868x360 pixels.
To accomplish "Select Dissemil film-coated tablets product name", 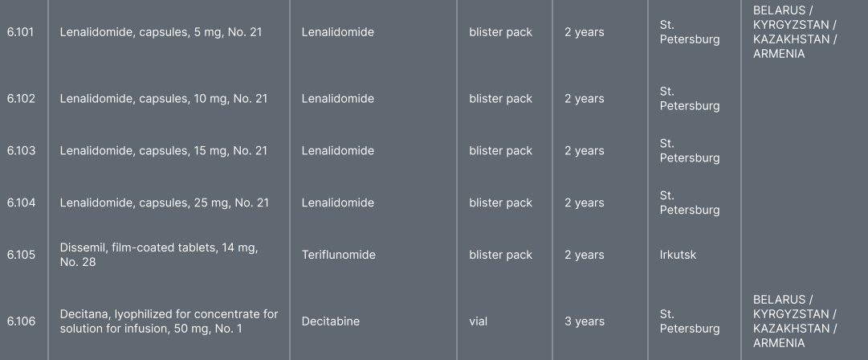I will [158, 255].
